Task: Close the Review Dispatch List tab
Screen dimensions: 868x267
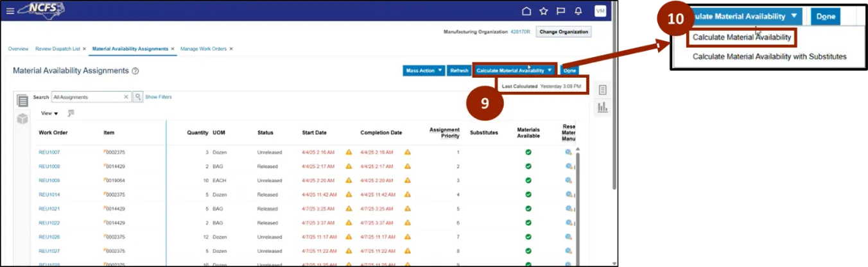Action: (84, 49)
